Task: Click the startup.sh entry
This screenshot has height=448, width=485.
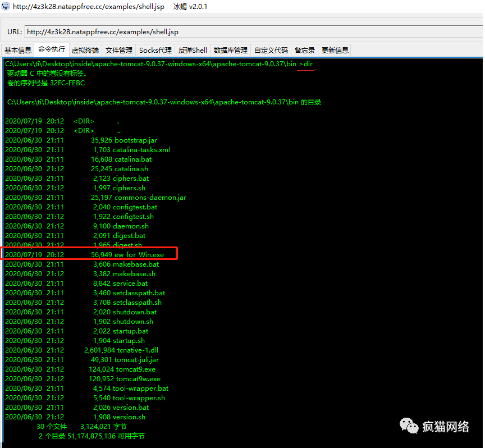Action: click(75, 341)
